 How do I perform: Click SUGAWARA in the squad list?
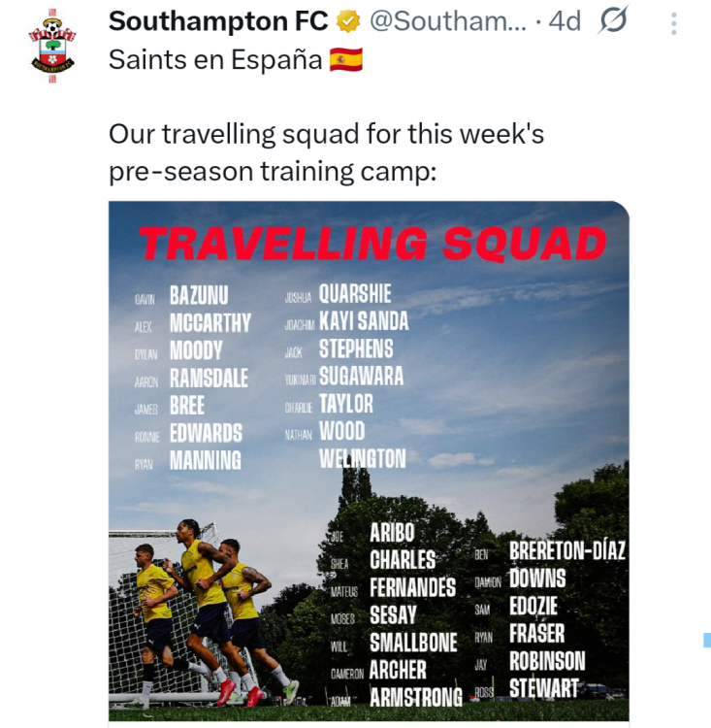tap(361, 377)
